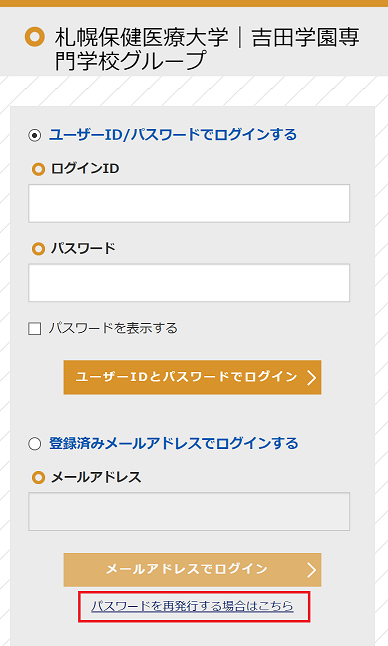This screenshot has height=646, width=388.
Task: Click the ログインID label text
Action: pos(85,169)
